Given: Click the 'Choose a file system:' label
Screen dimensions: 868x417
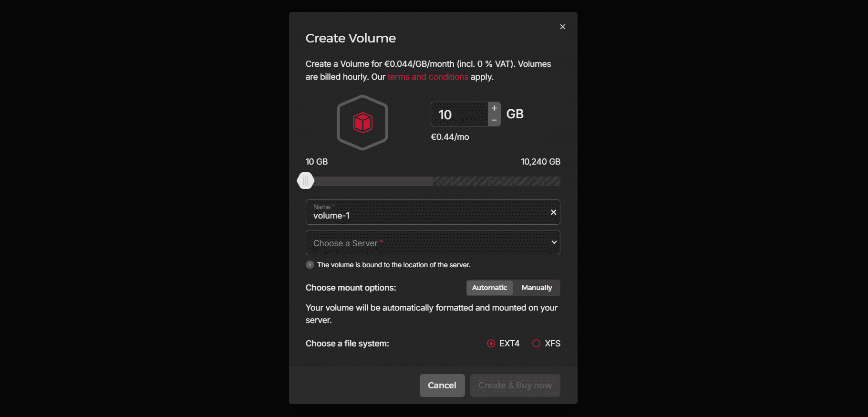Looking at the screenshot, I should (x=347, y=344).
